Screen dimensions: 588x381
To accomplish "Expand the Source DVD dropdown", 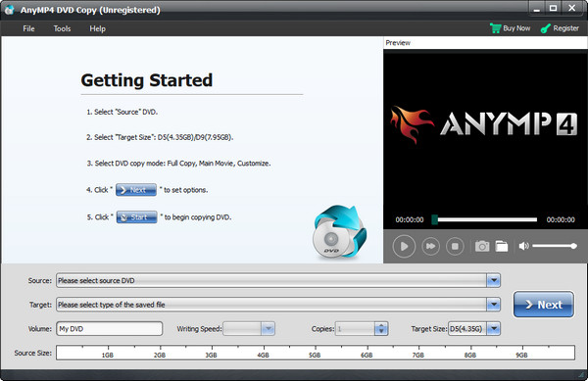I will [494, 280].
